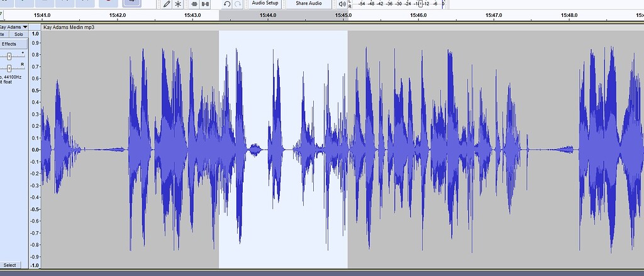644x276 pixels.
Task: Click the playback level slider knob
Action: (x=421, y=4)
